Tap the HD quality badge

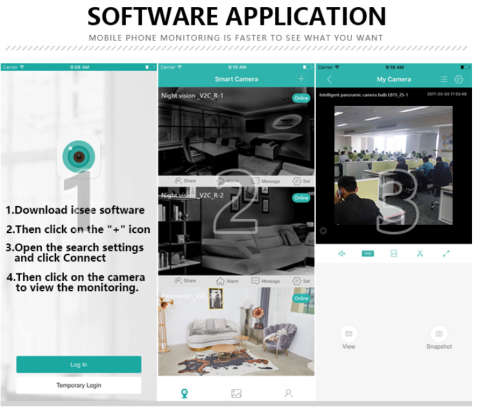(x=368, y=254)
